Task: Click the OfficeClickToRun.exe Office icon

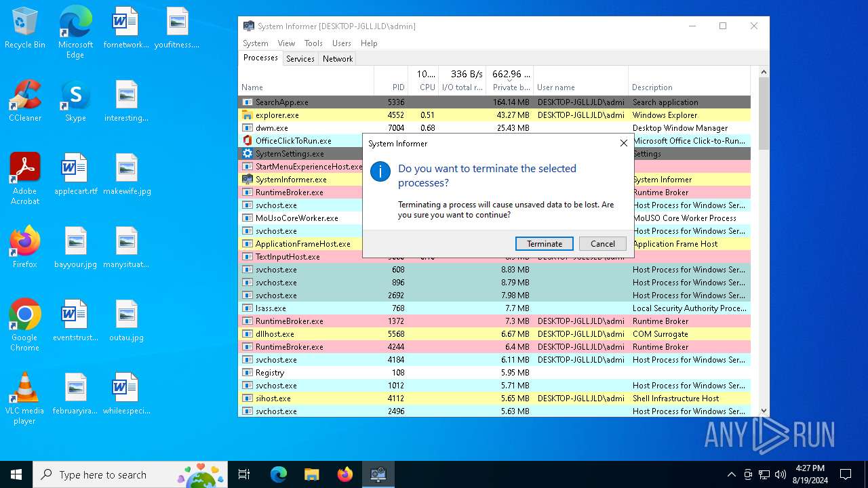Action: click(x=248, y=141)
